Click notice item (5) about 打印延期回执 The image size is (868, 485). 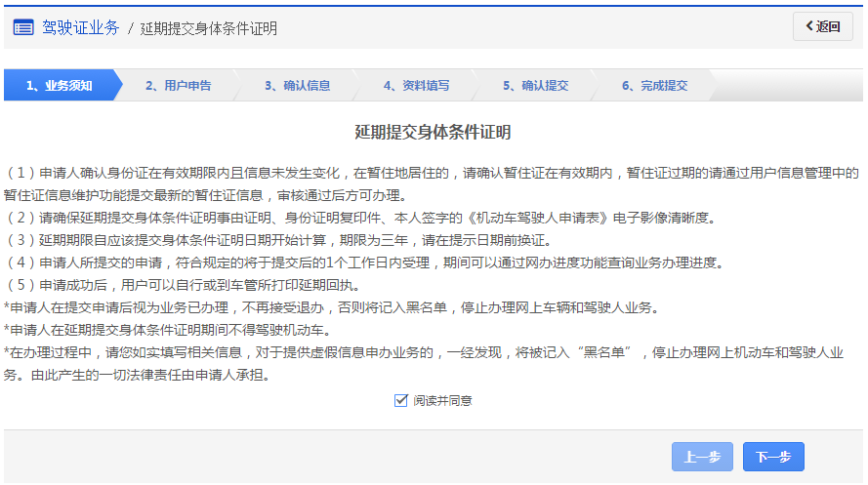(183, 285)
